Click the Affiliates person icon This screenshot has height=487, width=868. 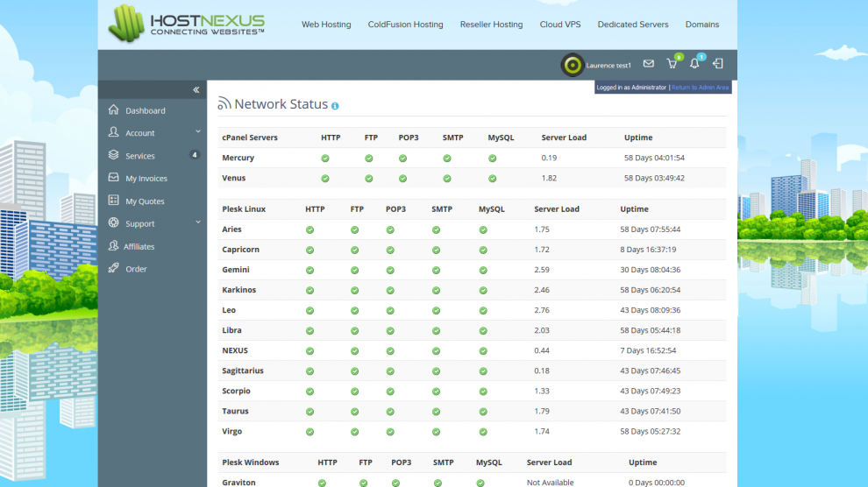pyautogui.click(x=113, y=245)
